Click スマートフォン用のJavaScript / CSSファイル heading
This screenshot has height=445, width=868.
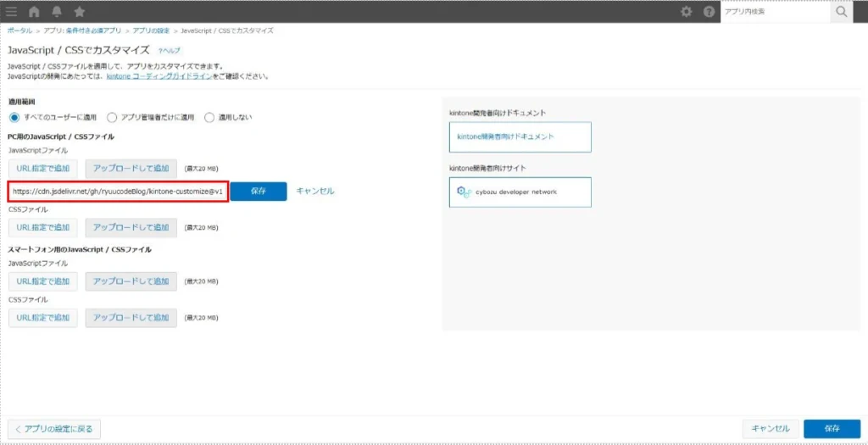tap(80, 249)
